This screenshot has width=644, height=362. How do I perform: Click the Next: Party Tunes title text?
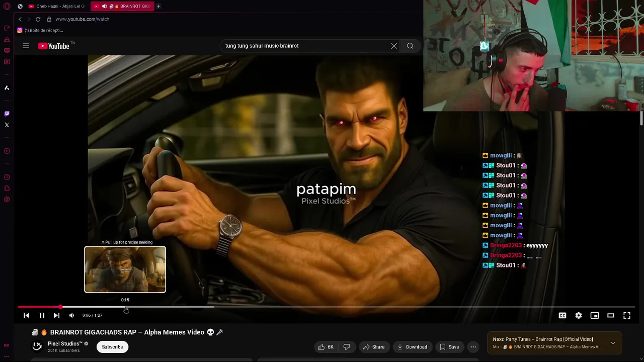tap(543, 339)
